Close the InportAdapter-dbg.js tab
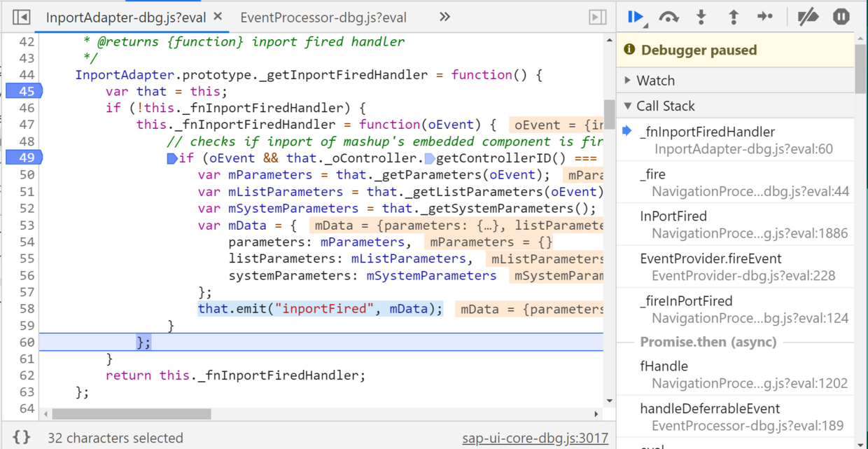This screenshot has height=449, width=868. coord(218,17)
